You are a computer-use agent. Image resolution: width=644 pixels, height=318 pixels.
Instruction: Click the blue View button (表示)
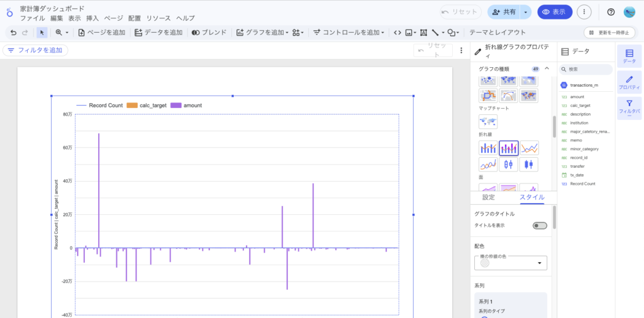point(554,12)
